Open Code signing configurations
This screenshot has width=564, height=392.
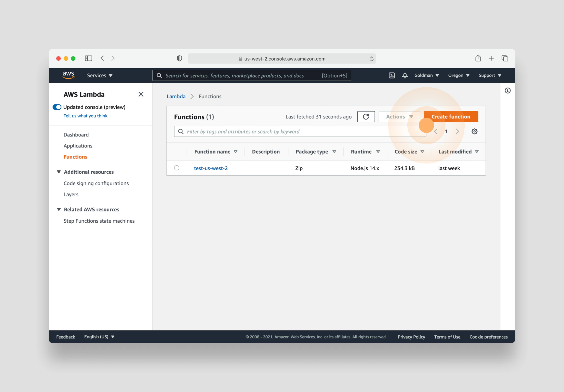(x=96, y=183)
